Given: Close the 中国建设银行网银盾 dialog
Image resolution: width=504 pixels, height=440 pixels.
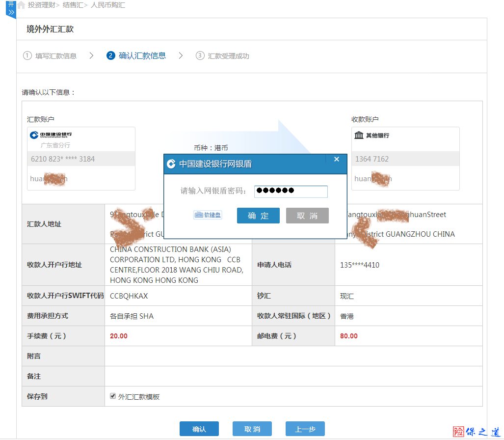Looking at the screenshot, I should coord(337,159).
